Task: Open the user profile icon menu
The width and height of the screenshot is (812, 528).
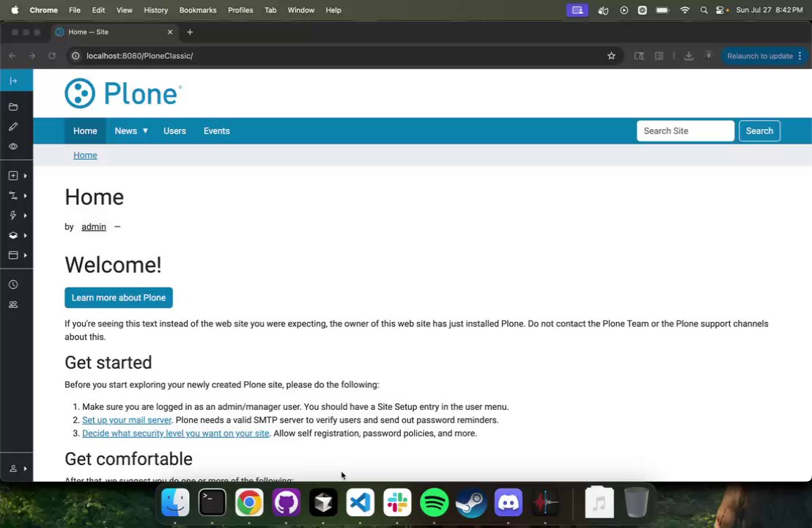Action: tap(13, 469)
